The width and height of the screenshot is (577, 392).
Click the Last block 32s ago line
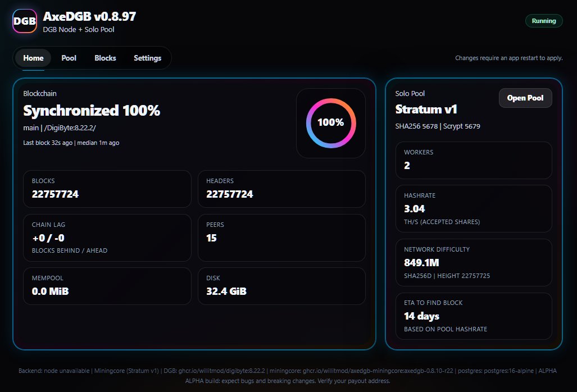pyautogui.click(x=71, y=143)
